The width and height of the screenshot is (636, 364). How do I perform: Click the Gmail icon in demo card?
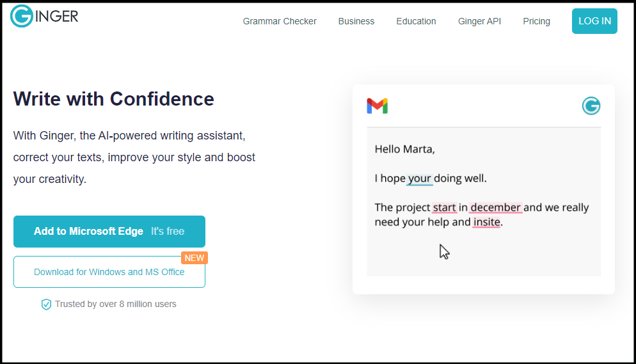[x=377, y=106]
